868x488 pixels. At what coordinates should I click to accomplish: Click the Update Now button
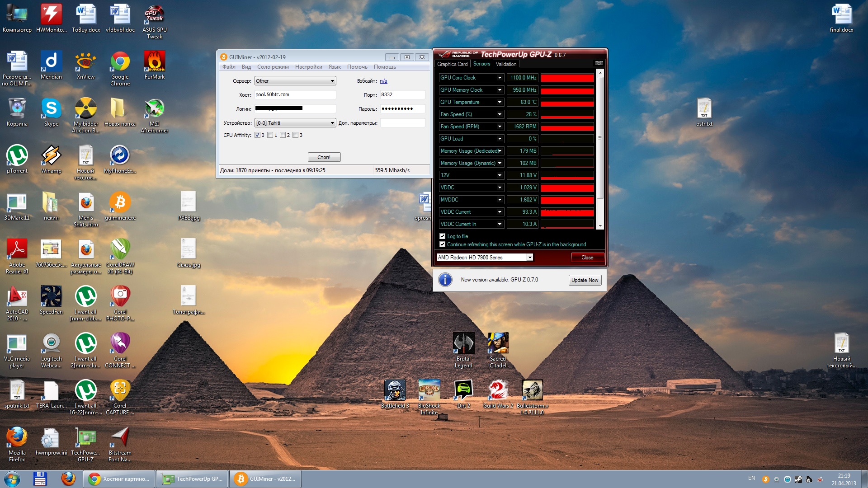(x=585, y=280)
